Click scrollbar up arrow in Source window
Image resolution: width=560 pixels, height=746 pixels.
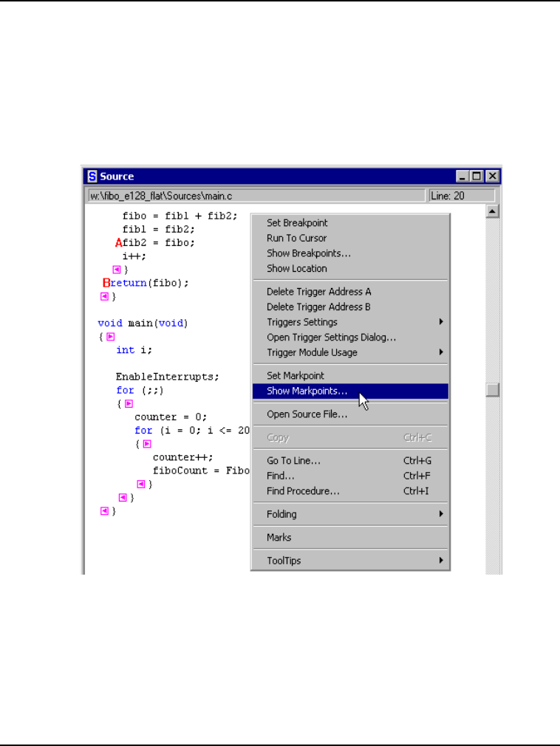[x=493, y=211]
